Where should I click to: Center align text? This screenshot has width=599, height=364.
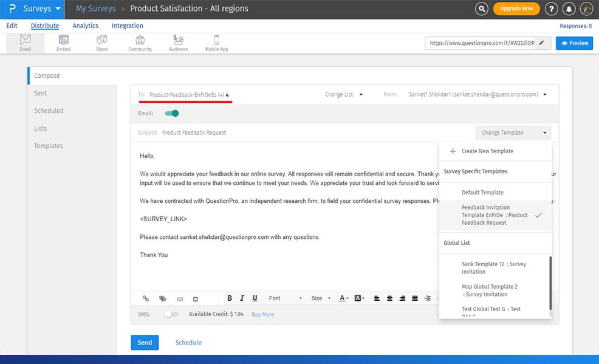coord(389,298)
